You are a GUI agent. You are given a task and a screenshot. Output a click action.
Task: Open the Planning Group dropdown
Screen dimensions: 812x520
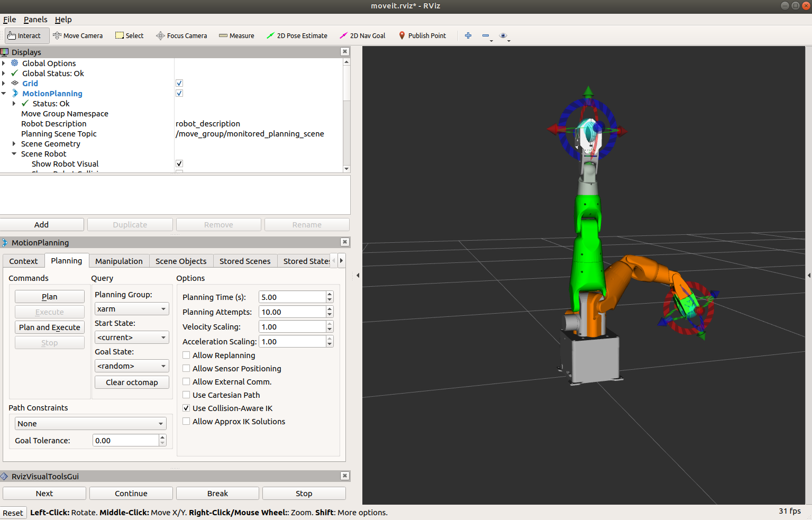click(x=132, y=308)
